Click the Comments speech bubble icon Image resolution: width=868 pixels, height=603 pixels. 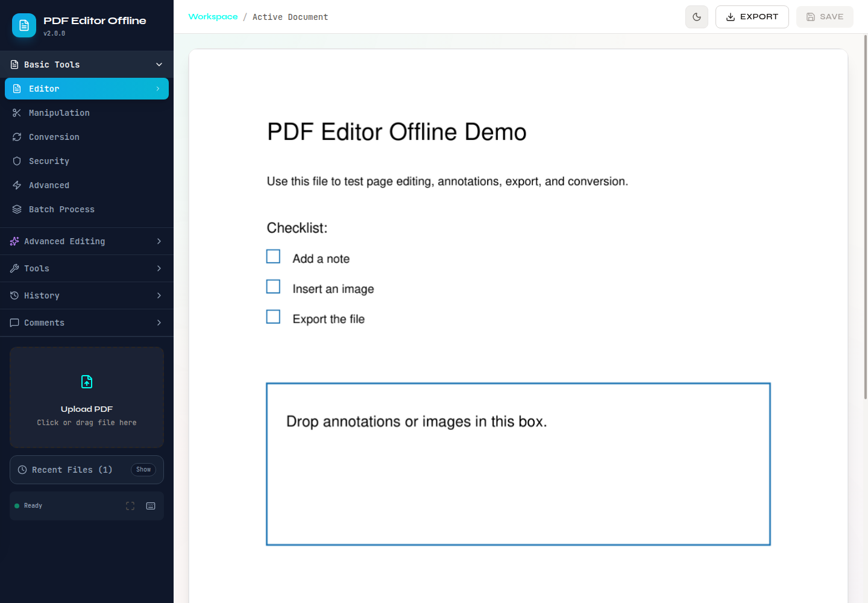coord(14,323)
